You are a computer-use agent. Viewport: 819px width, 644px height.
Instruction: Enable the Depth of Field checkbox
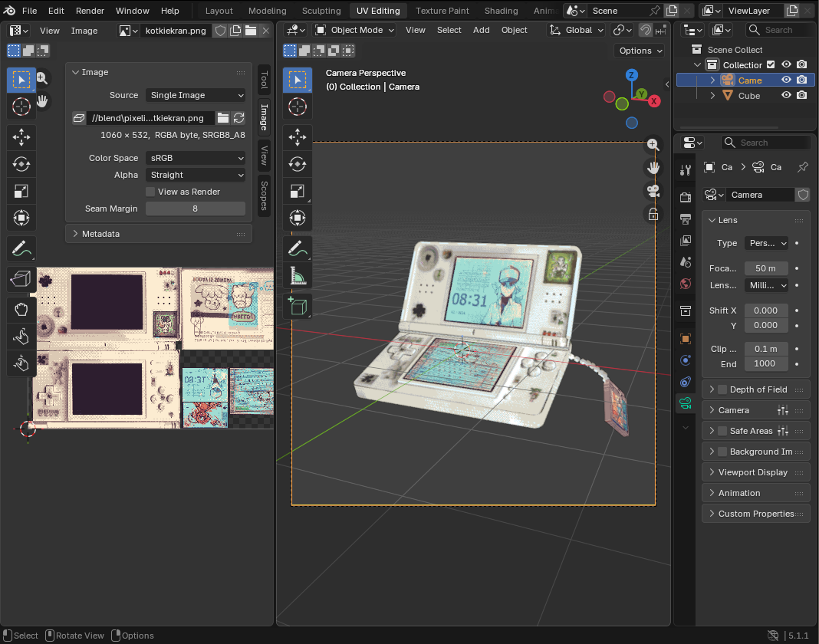click(722, 389)
